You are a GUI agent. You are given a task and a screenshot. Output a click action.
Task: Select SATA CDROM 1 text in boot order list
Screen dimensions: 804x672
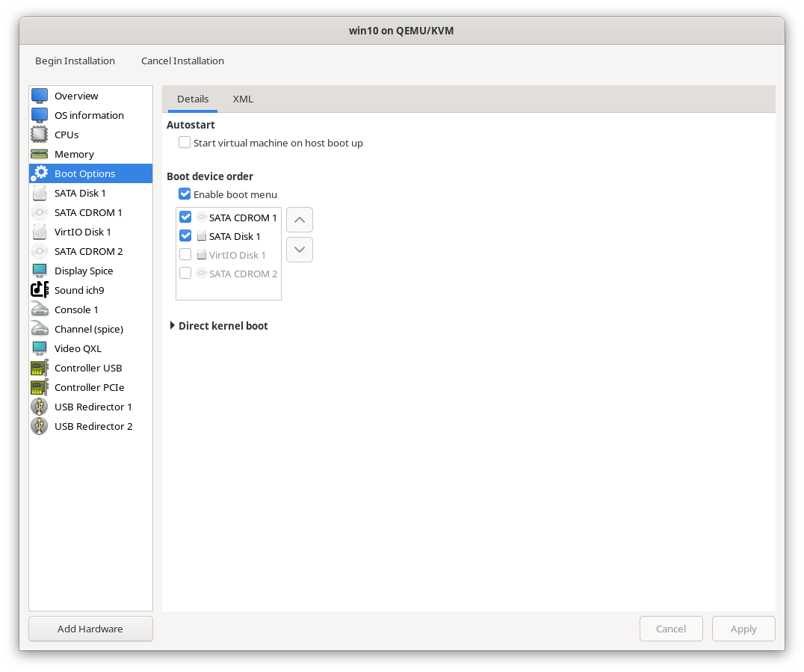click(243, 218)
